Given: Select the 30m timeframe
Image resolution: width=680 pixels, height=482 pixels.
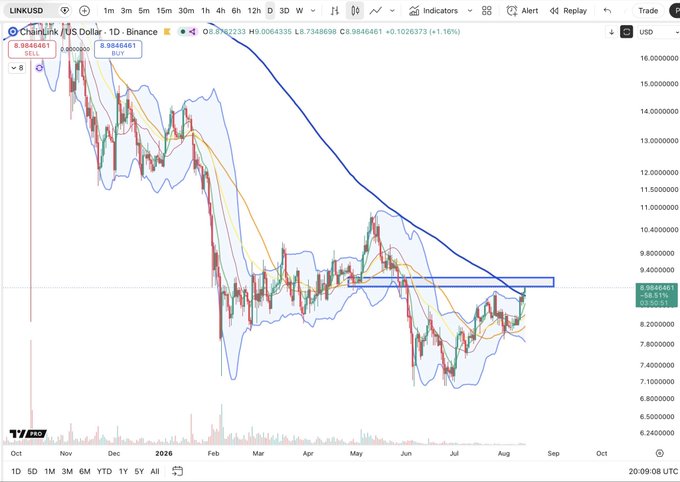Looking at the screenshot, I should (x=186, y=10).
